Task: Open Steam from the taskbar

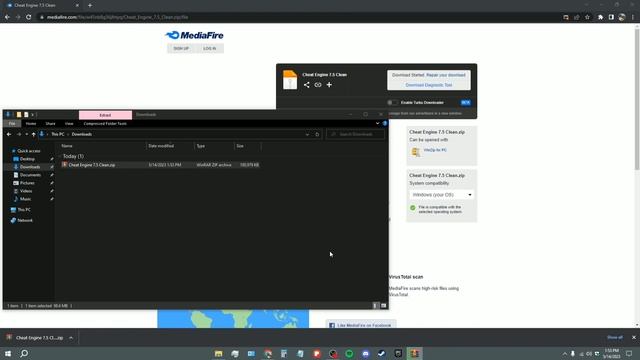Action: [382, 353]
